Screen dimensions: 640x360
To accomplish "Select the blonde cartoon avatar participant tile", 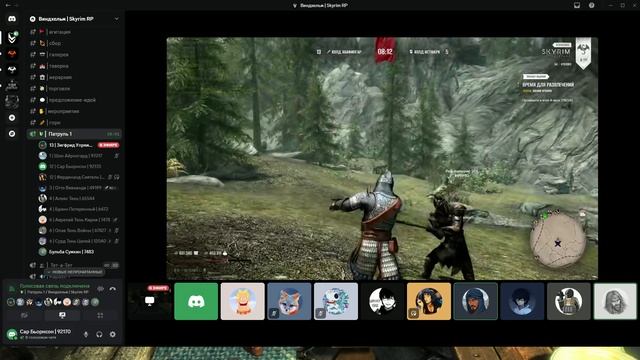I will click(242, 301).
